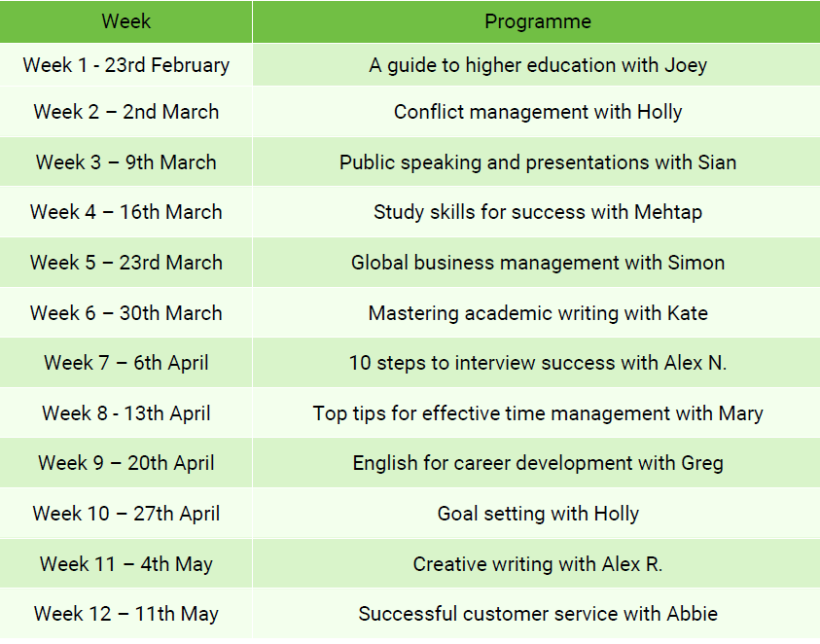Select Week 5 – 23rd March cell
This screenshot has width=820, height=644.
126,262
